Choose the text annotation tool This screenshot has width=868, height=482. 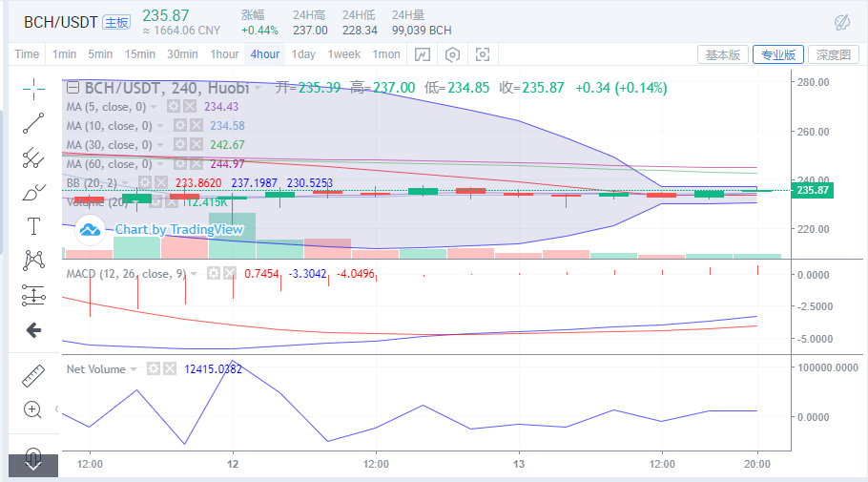tap(33, 226)
